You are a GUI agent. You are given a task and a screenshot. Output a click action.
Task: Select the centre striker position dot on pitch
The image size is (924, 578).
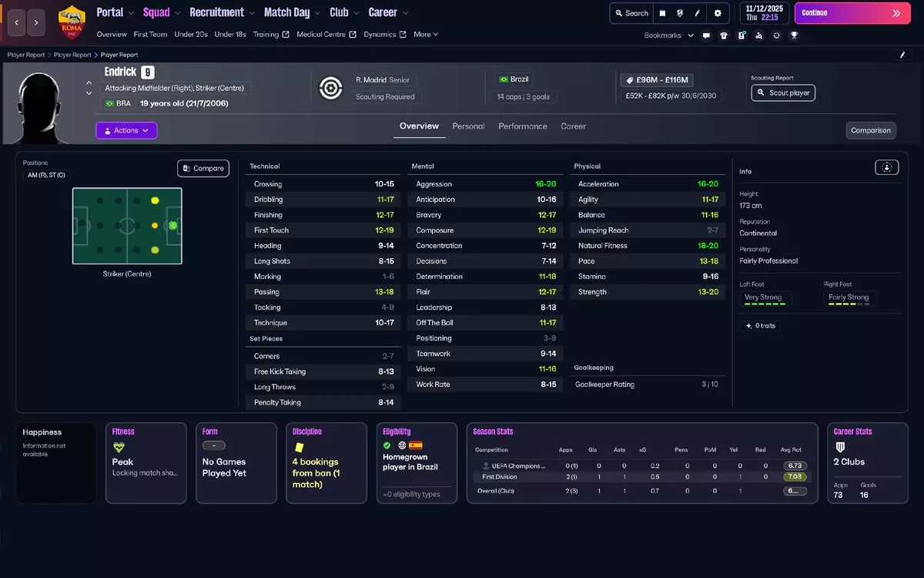click(x=172, y=226)
